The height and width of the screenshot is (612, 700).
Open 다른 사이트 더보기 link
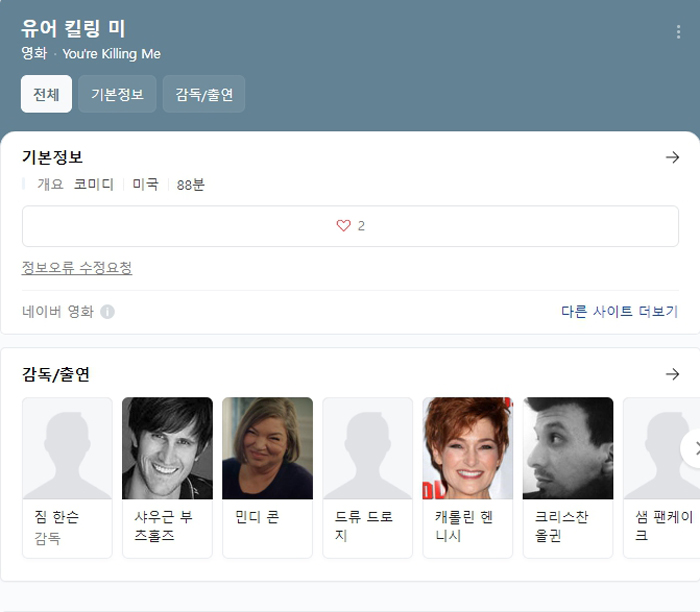(x=619, y=312)
